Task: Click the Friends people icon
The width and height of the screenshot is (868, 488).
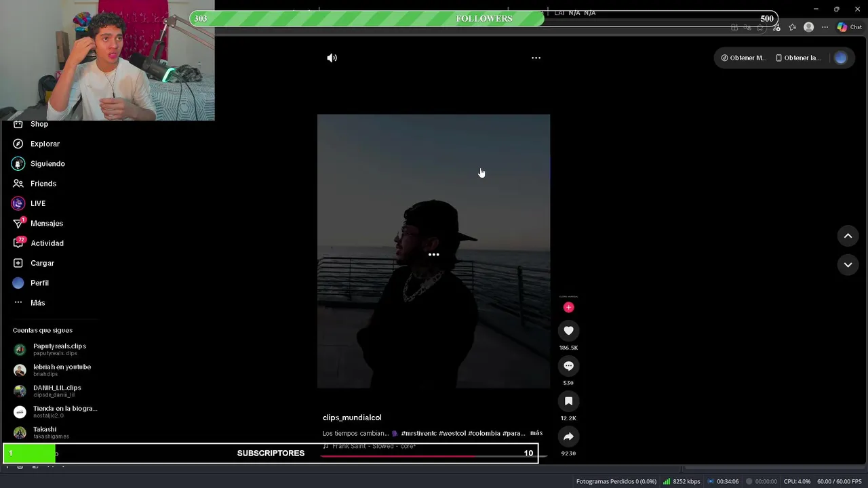Action: [x=18, y=184]
